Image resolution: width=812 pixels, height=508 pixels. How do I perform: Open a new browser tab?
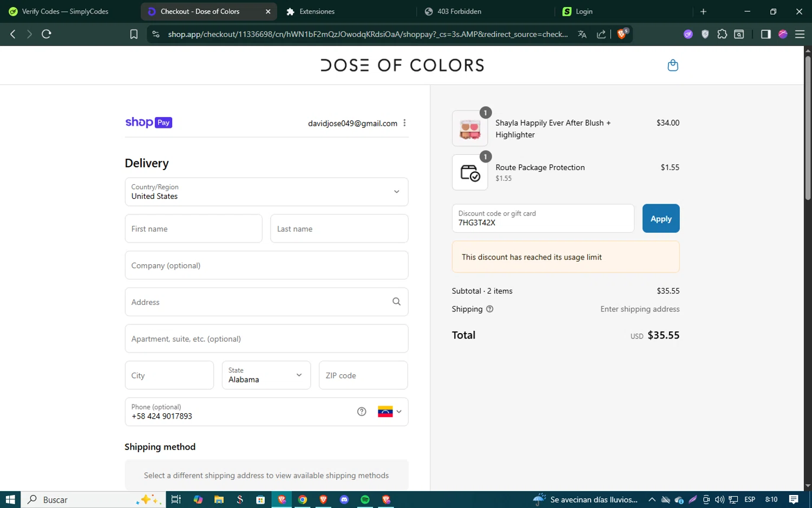click(x=703, y=11)
